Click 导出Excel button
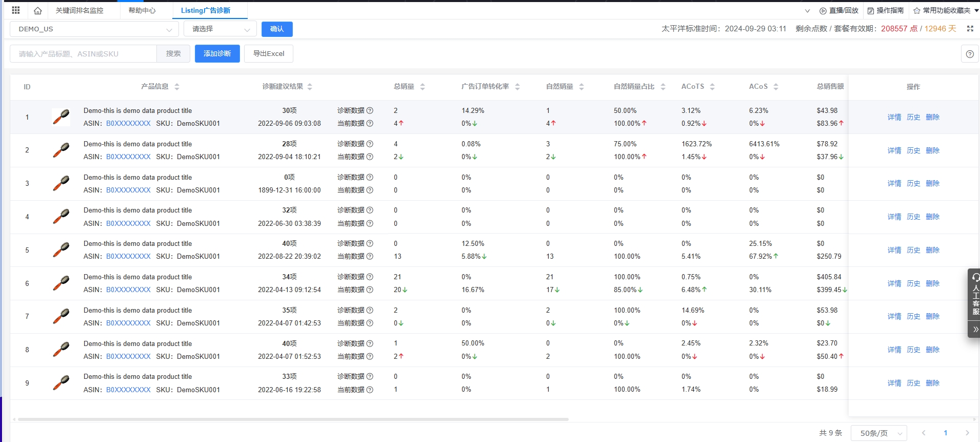The height and width of the screenshot is (442, 980). 268,53
